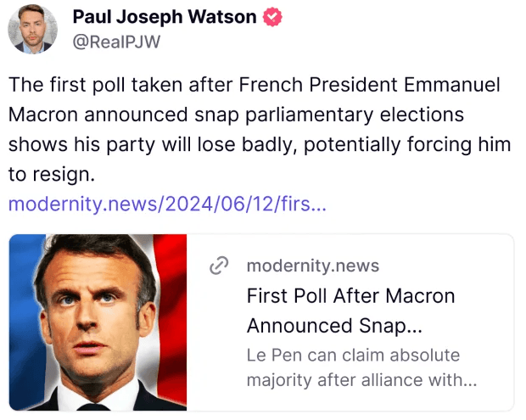Open the Macron thumbnail in the link card
The height and width of the screenshot is (420, 526).
(98, 322)
